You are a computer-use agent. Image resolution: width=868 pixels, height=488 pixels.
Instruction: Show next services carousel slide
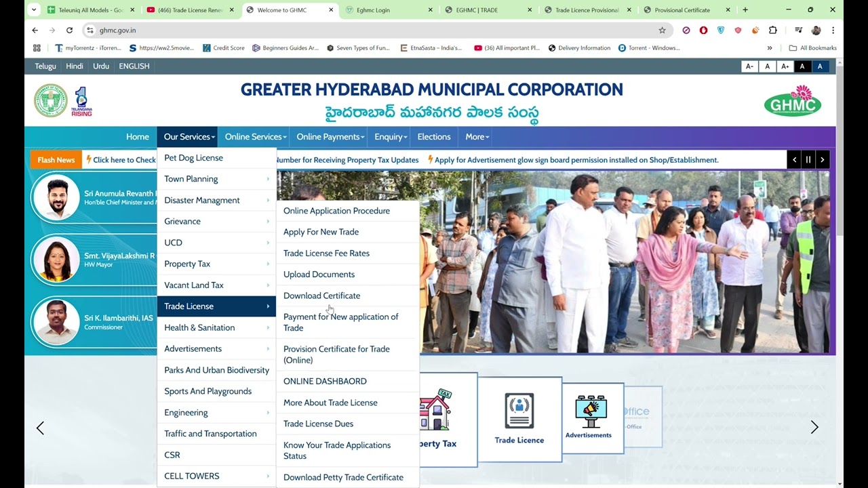coord(814,428)
